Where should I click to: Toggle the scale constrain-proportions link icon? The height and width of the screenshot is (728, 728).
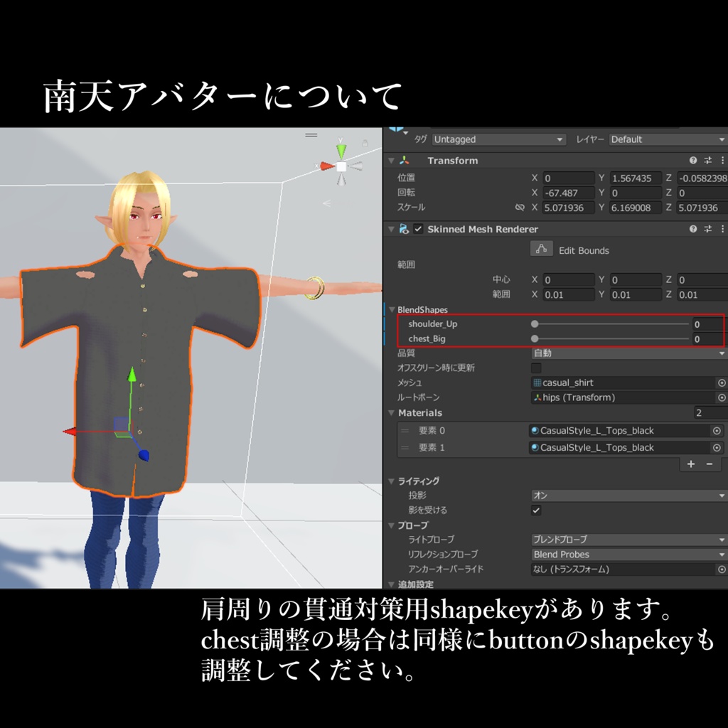(x=520, y=208)
